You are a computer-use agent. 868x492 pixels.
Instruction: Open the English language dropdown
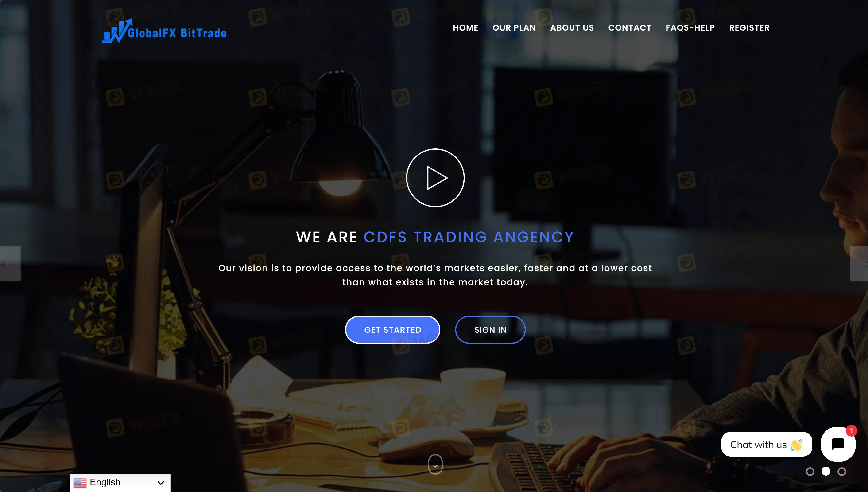[119, 482]
